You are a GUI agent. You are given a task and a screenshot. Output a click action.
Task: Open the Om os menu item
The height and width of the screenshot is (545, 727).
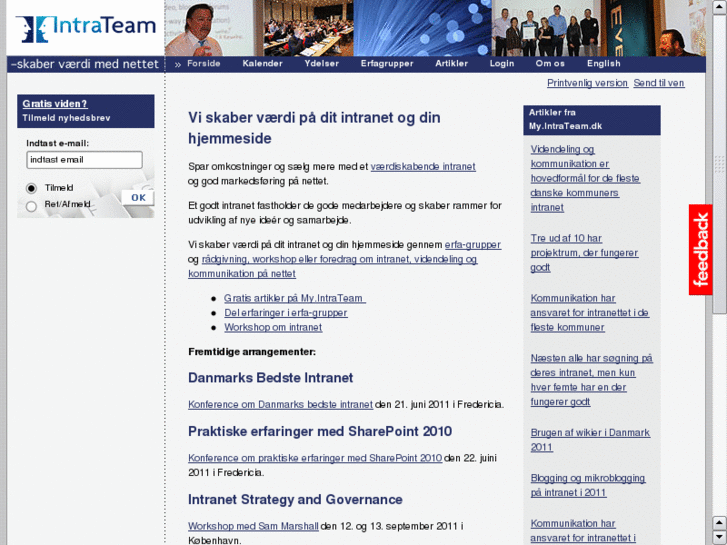click(x=550, y=64)
